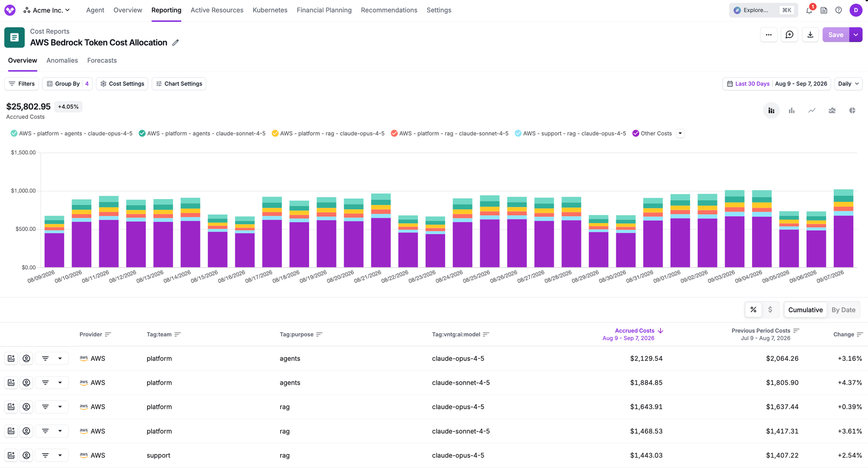The image size is (868, 468).
Task: Go to Agent nav item
Action: click(x=95, y=10)
